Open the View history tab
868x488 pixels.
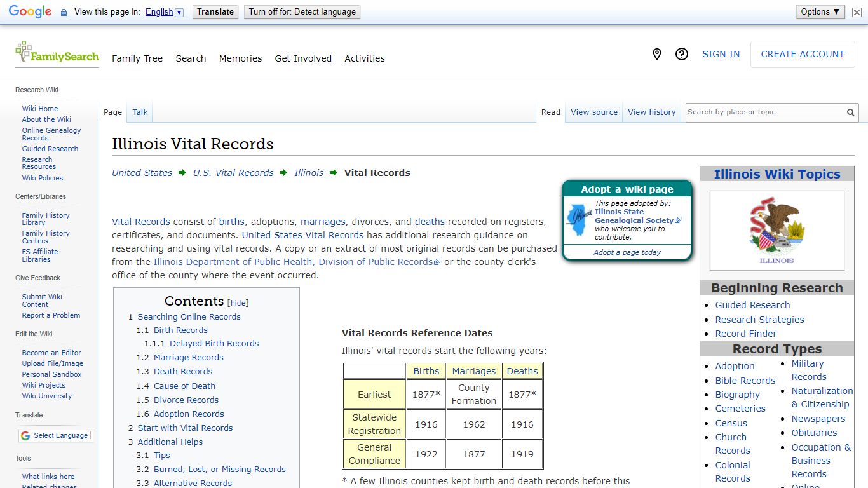coord(652,112)
